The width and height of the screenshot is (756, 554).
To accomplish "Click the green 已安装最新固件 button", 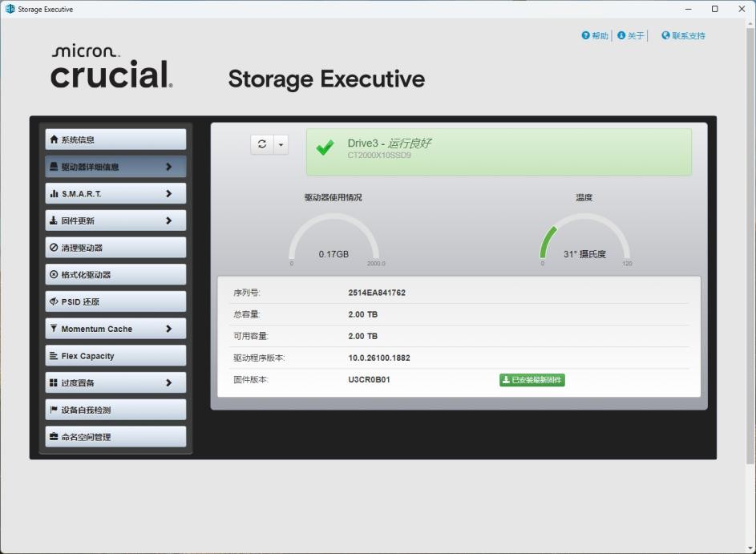I will click(532, 380).
